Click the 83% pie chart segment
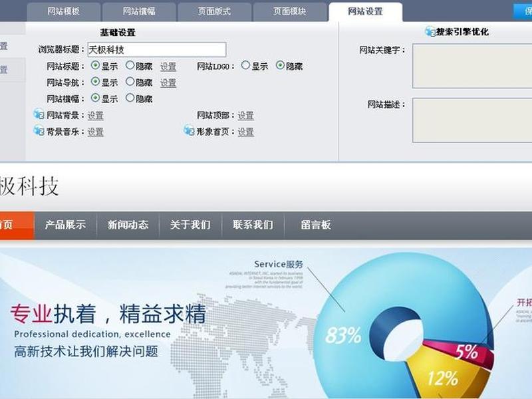 point(342,335)
